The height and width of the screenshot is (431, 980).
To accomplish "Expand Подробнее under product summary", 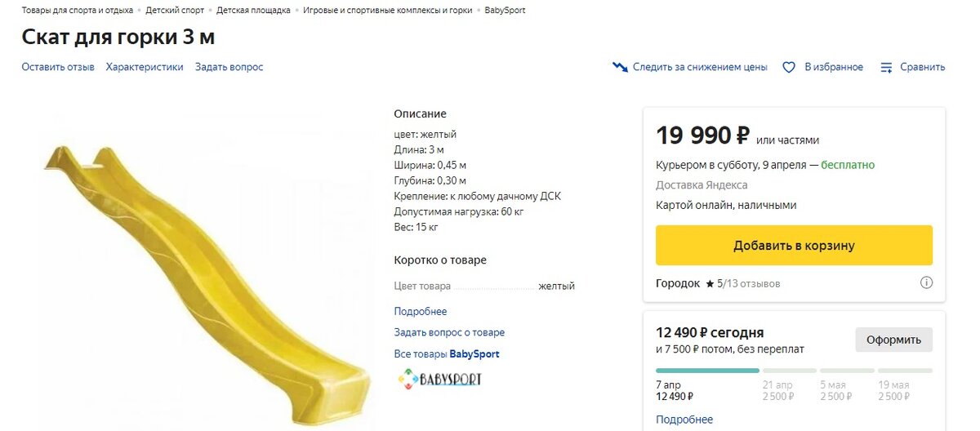I will 421,312.
